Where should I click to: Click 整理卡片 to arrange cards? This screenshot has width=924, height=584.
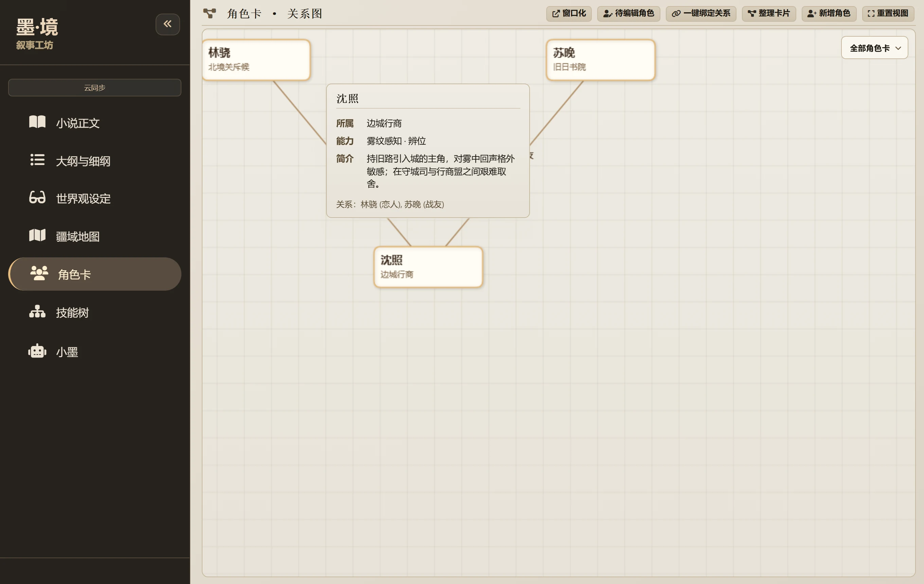point(769,14)
